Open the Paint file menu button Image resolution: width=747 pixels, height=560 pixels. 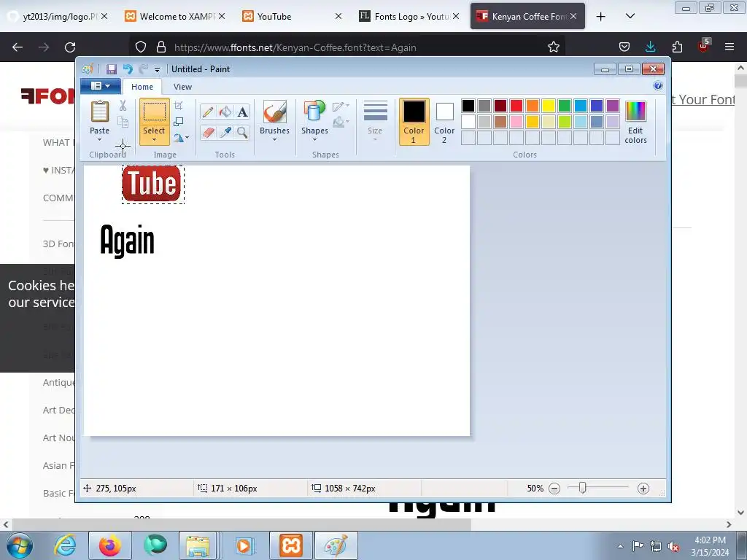click(x=100, y=86)
